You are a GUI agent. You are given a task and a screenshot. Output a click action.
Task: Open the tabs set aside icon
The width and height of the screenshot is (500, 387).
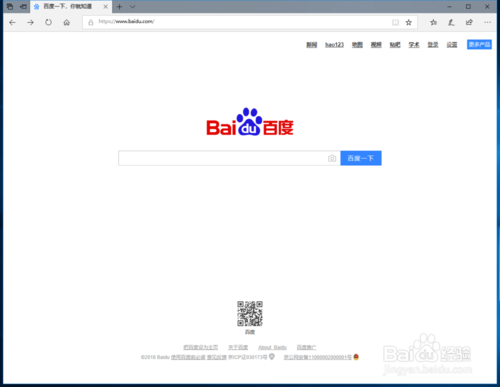coord(10,6)
